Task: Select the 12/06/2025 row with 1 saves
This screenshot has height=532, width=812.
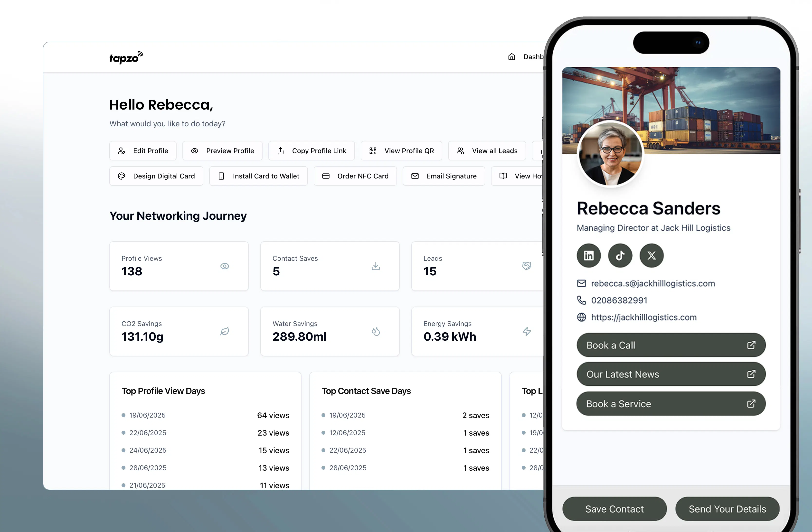Action: click(405, 433)
